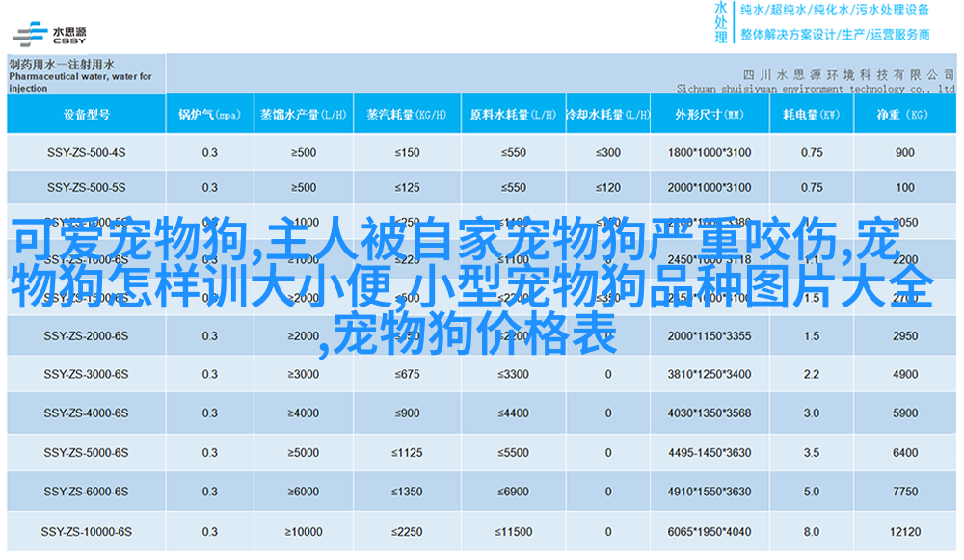Click dimension cell 3810*1250*3400
The height and width of the screenshot is (560, 964).
pos(710,374)
